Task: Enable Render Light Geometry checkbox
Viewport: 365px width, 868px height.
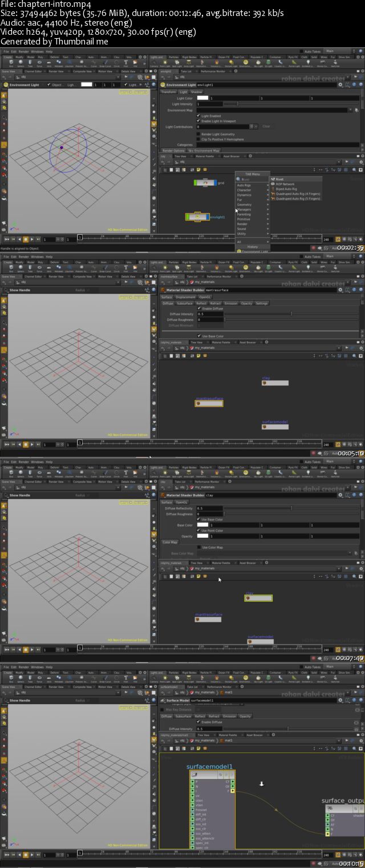Action: pyautogui.click(x=198, y=134)
